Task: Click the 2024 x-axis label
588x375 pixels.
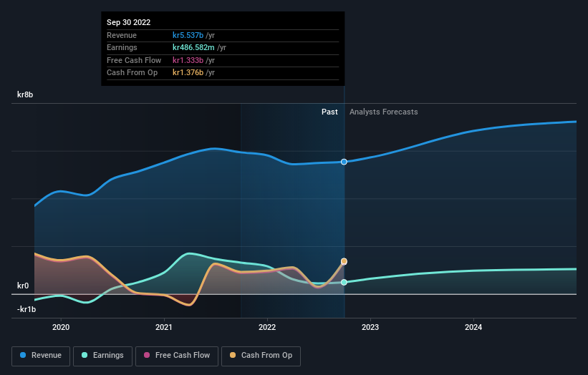Action: [473, 327]
